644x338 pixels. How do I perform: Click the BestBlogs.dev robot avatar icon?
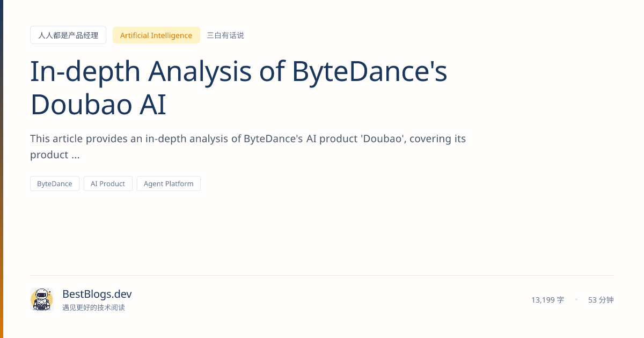[41, 299]
